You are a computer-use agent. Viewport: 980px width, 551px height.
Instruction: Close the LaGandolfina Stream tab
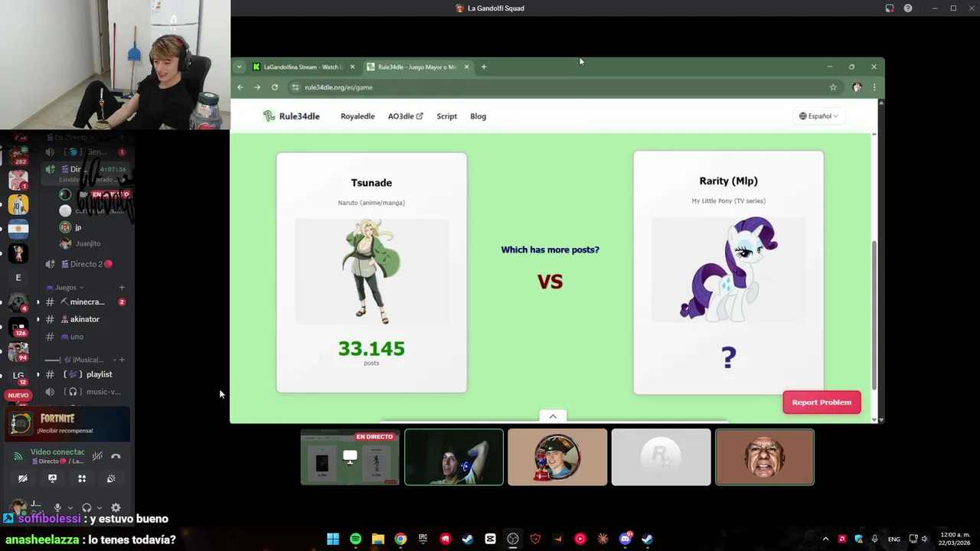click(x=352, y=67)
